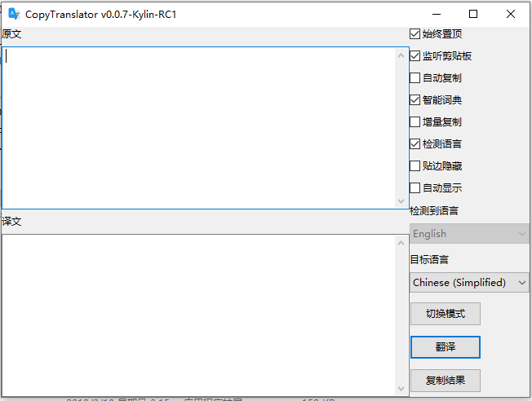Viewport: 532px width, 401px height.
Task: Click the CopyTranslator app icon in title bar
Action: click(14, 14)
